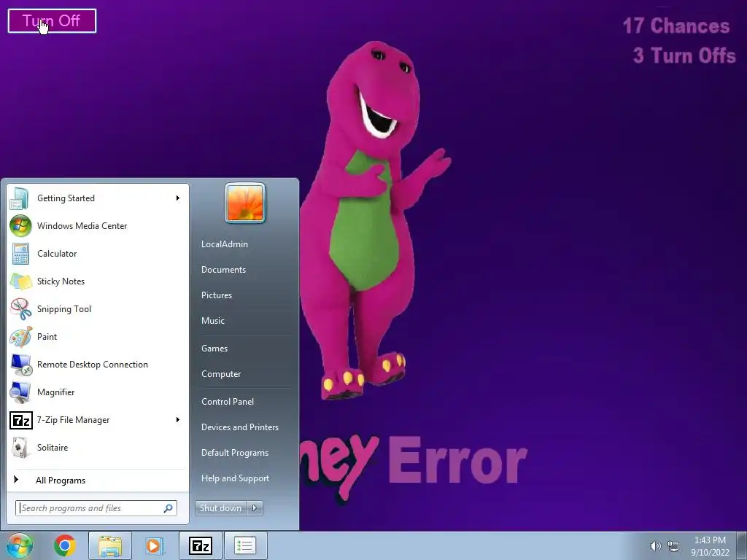This screenshot has height=560, width=747.
Task: Click the volume speaker tray icon
Action: 655,546
